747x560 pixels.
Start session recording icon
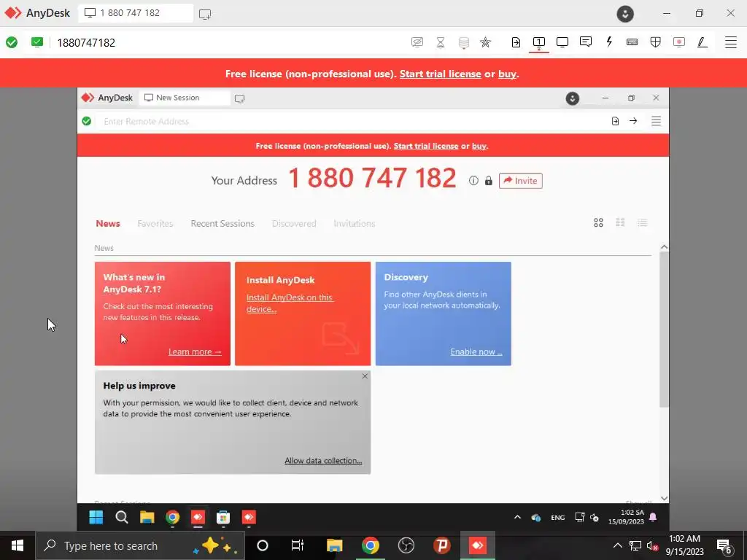point(679,42)
